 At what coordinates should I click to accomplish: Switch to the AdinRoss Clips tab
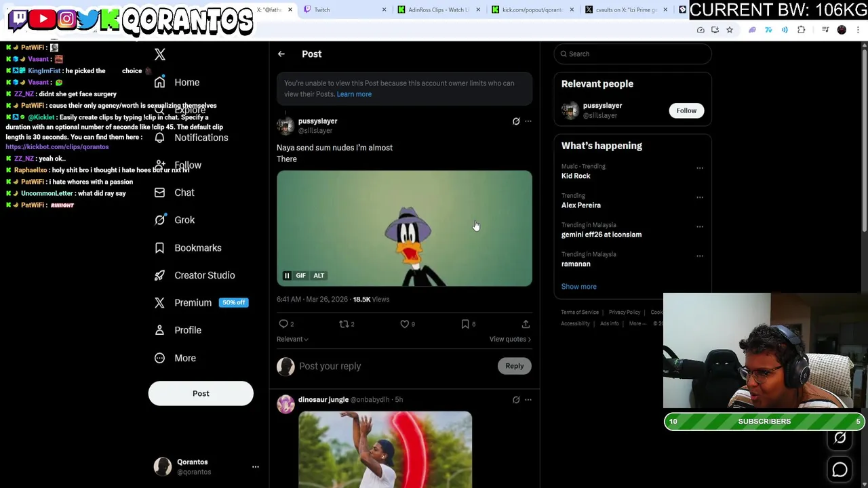(x=437, y=9)
